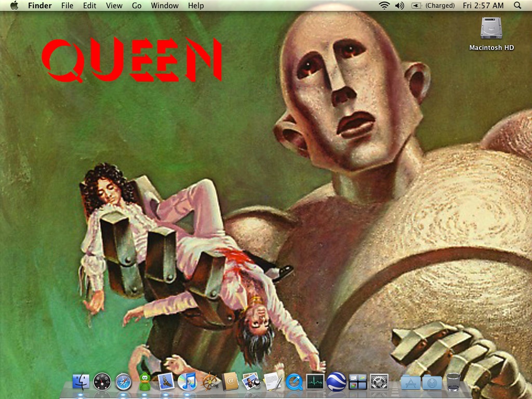The width and height of the screenshot is (532, 399).
Task: Open System Preferences gear icon
Action: [379, 382]
